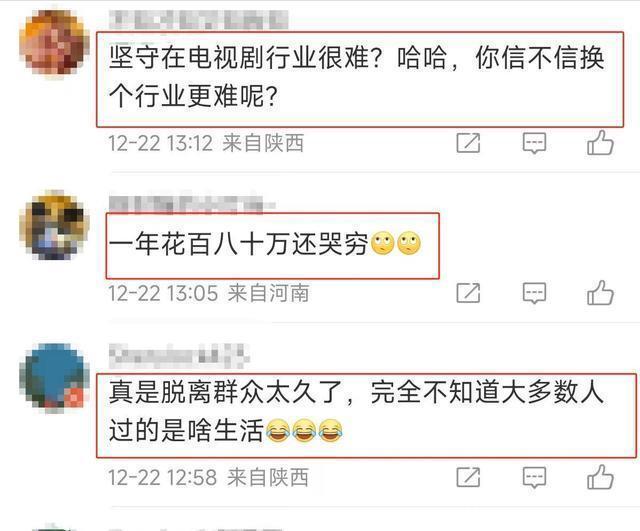This screenshot has width=640, height=531.
Task: Like the 一年花百八十万 comment
Action: point(600,292)
